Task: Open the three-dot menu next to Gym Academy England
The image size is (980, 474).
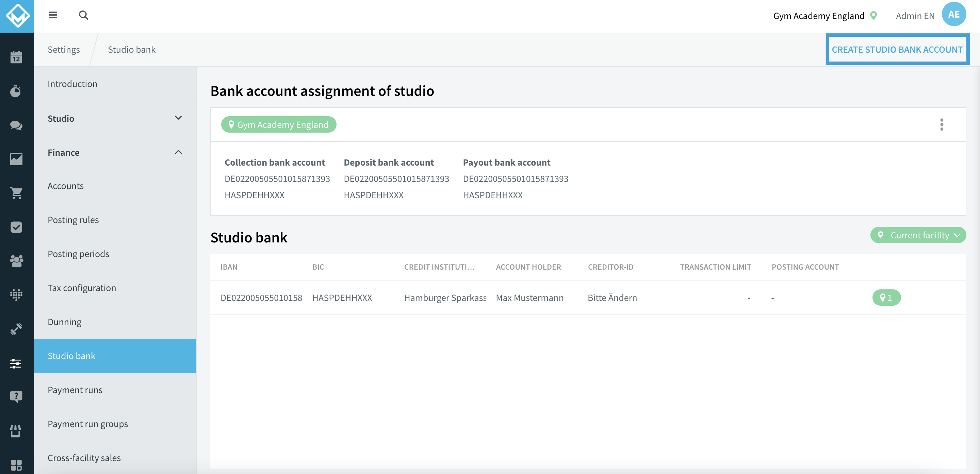Action: click(x=942, y=124)
